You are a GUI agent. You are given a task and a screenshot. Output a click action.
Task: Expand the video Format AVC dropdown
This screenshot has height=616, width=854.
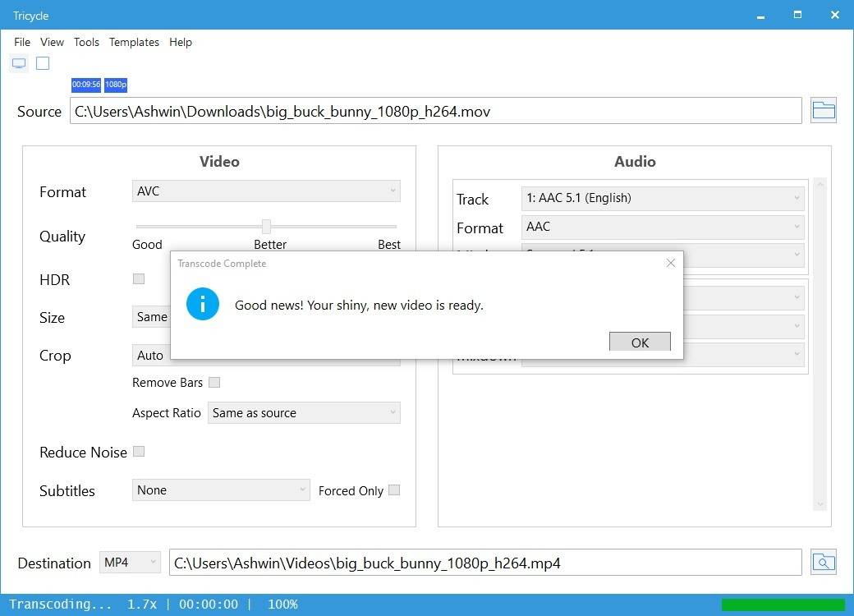click(266, 191)
